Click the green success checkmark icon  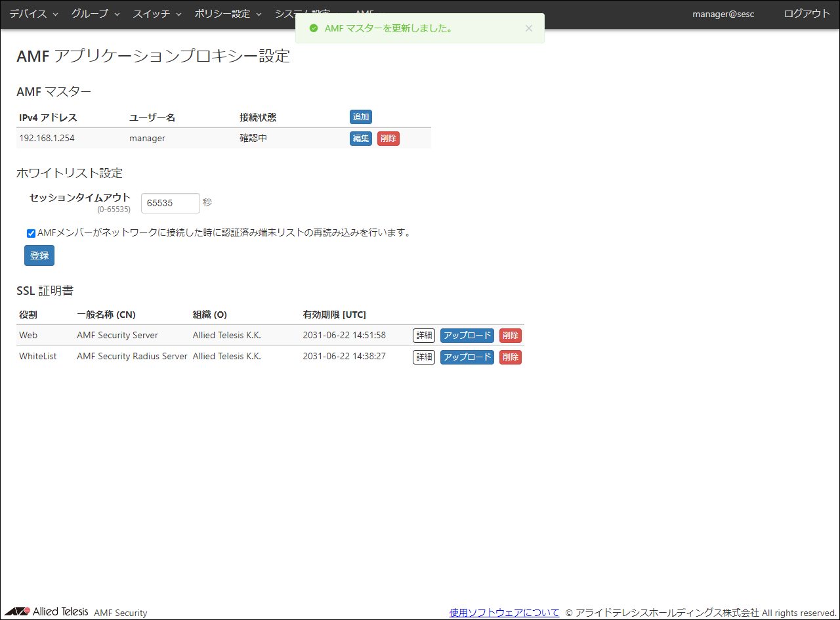(x=313, y=28)
